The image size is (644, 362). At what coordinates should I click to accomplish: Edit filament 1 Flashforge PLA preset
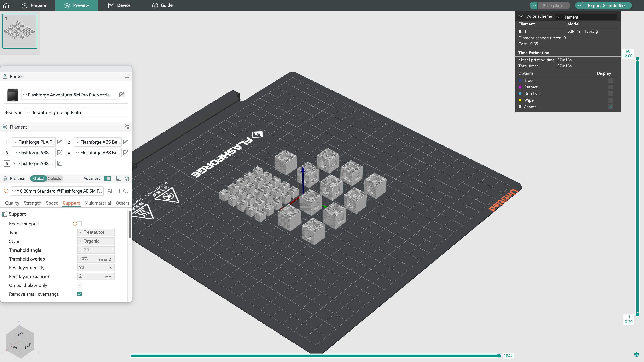59,142
